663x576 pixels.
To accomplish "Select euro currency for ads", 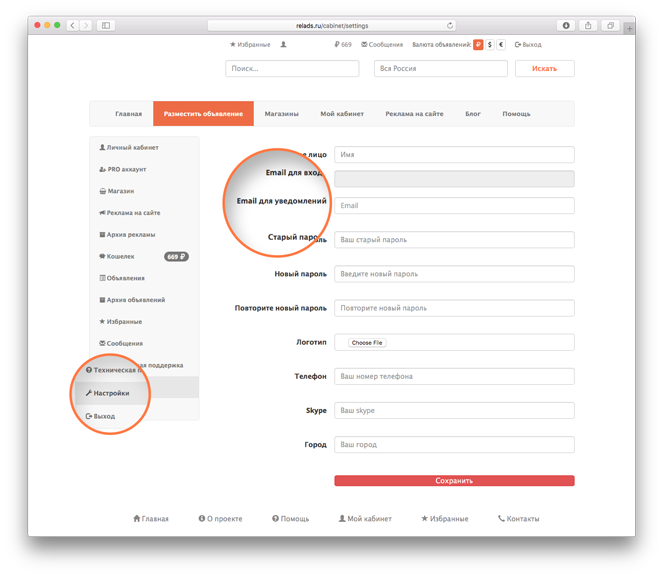I will pyautogui.click(x=501, y=44).
